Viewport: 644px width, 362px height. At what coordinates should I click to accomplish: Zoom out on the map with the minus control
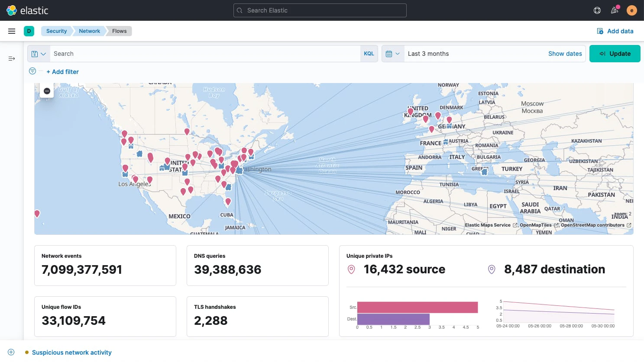tap(47, 91)
